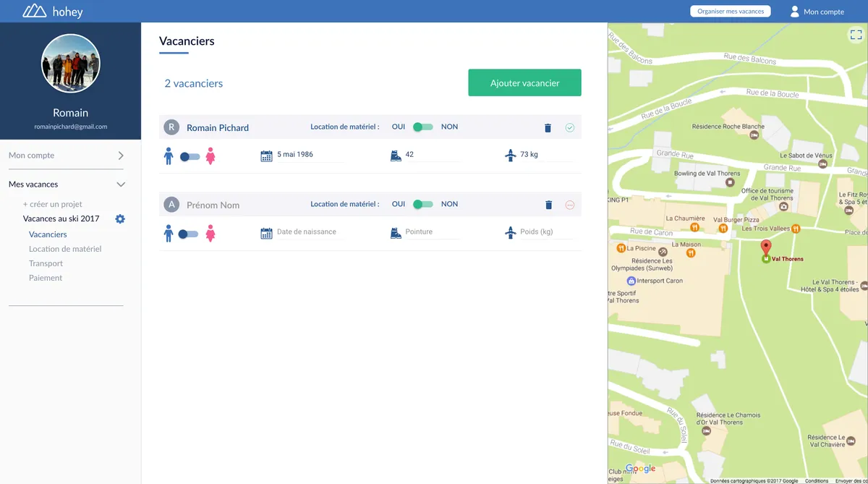Click the green check icon on Romain's row

pyautogui.click(x=569, y=127)
